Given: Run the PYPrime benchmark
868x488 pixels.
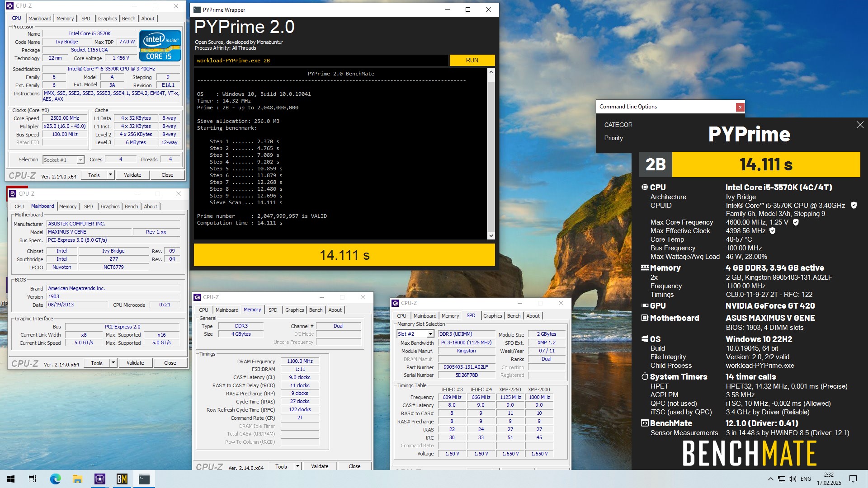Looking at the screenshot, I should tap(472, 60).
